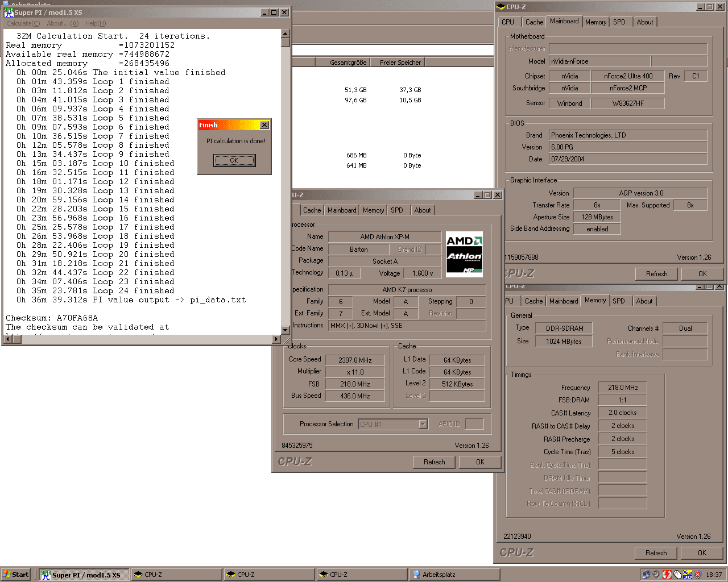Image resolution: width=728 pixels, height=582 pixels.
Task: Sort by the Freier Speicher column header
Action: coord(398,63)
